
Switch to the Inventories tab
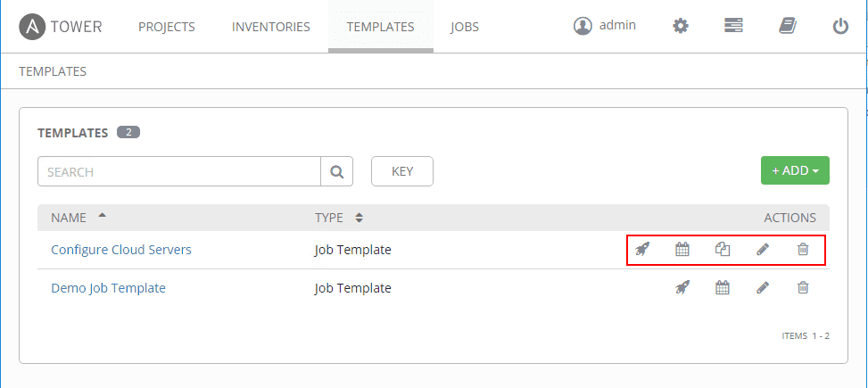coord(271,27)
